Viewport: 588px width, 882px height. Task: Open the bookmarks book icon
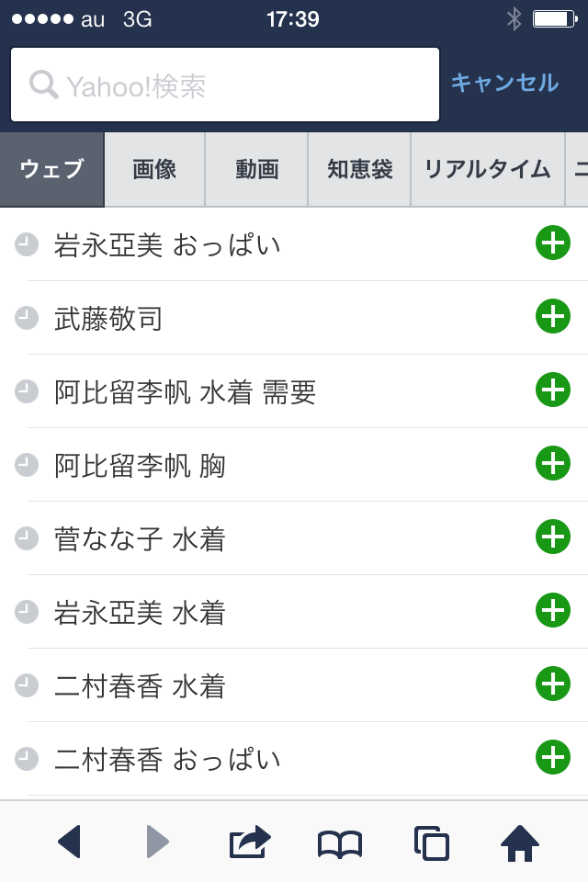click(x=340, y=842)
